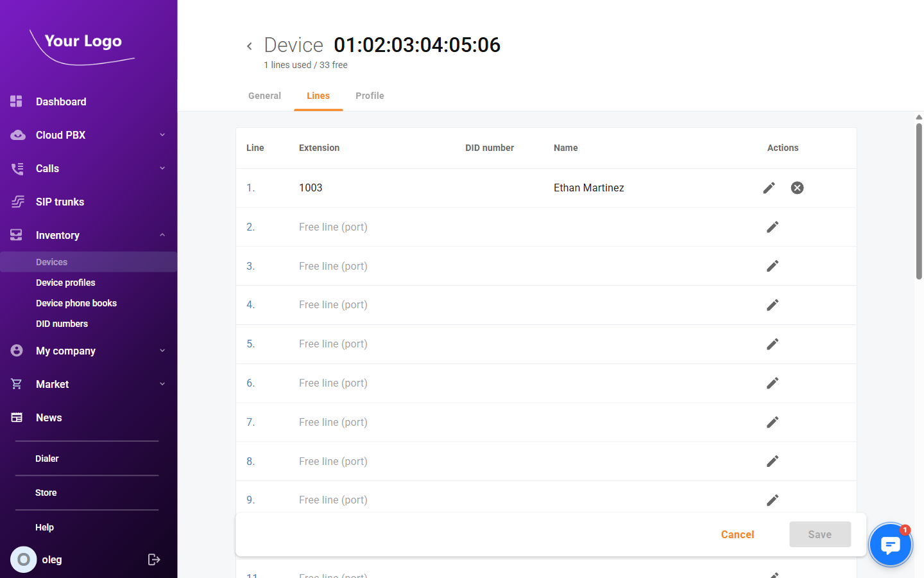Select the Dashboard icon in the sidebar
Image resolution: width=924 pixels, height=578 pixels.
[15, 101]
